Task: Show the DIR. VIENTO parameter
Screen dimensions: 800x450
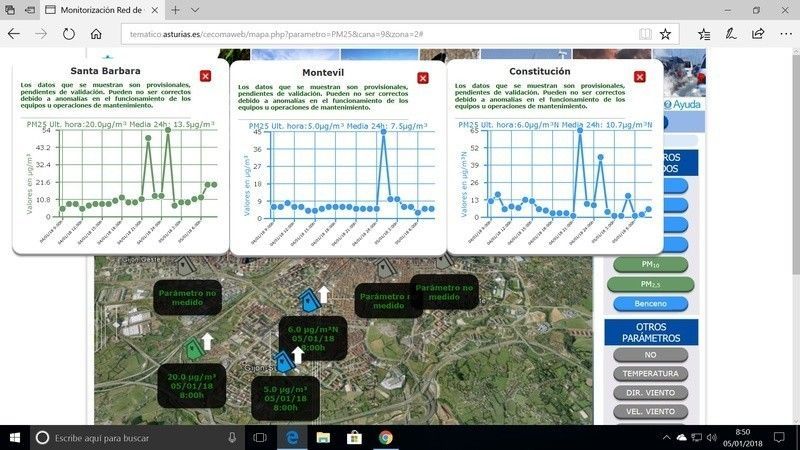Action: tap(651, 392)
